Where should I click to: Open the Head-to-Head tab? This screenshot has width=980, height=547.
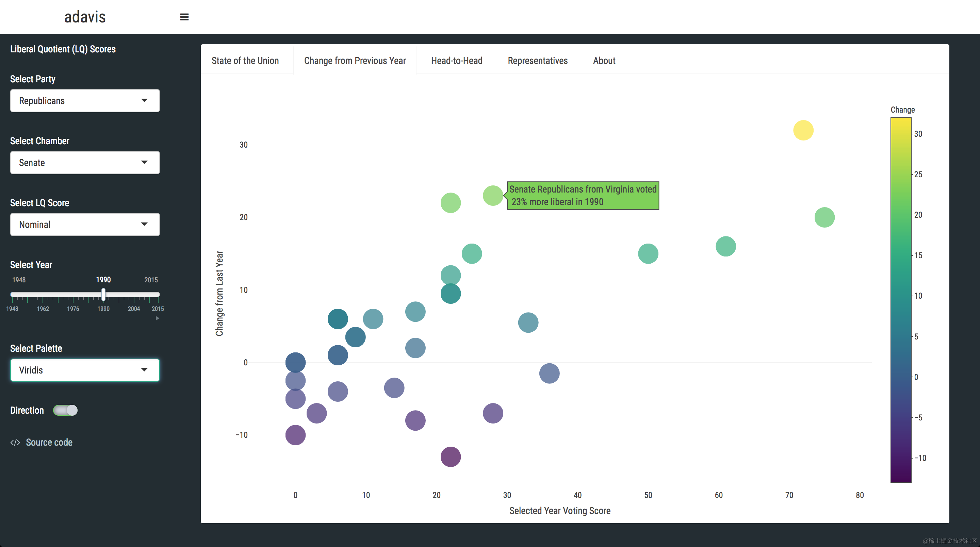pos(457,61)
